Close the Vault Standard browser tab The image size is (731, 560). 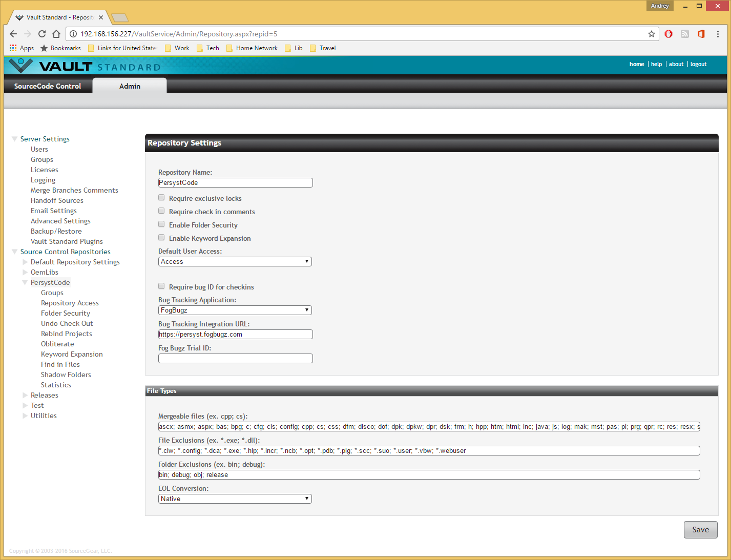click(101, 17)
